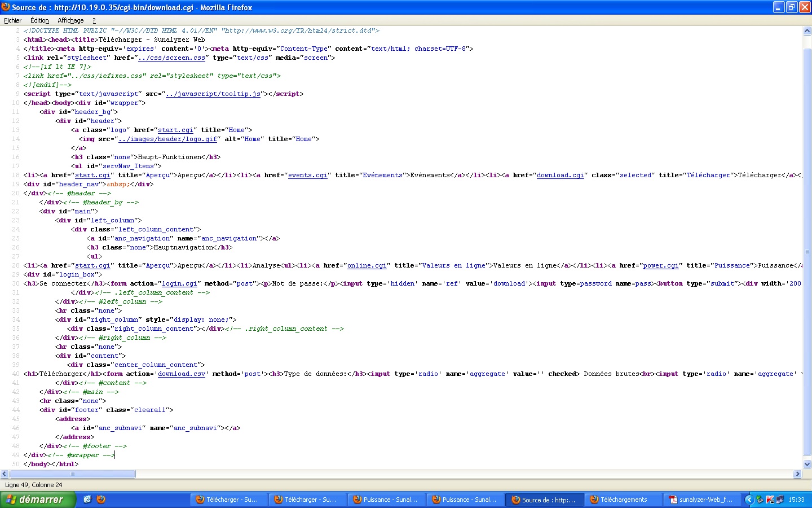The width and height of the screenshot is (812, 508).
Task: Open the Affichage menu
Action: click(x=70, y=20)
